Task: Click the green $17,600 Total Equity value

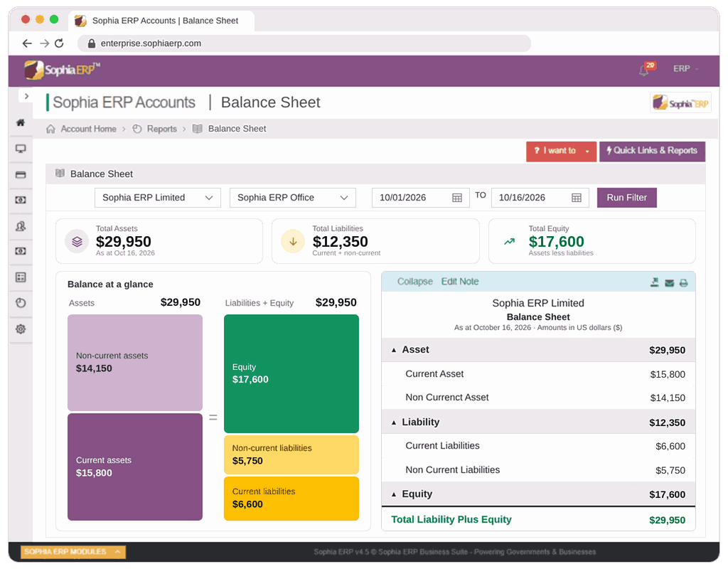Action: 556,242
